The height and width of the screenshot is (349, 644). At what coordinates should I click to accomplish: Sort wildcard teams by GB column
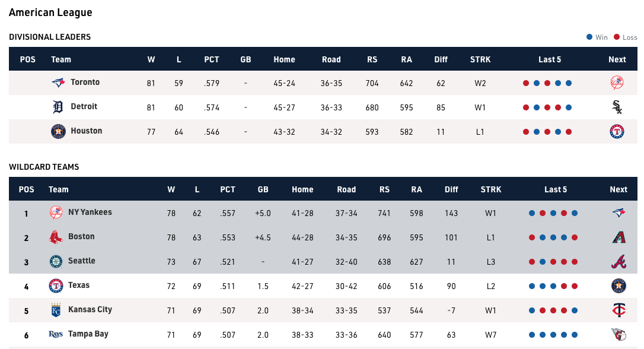(263, 189)
